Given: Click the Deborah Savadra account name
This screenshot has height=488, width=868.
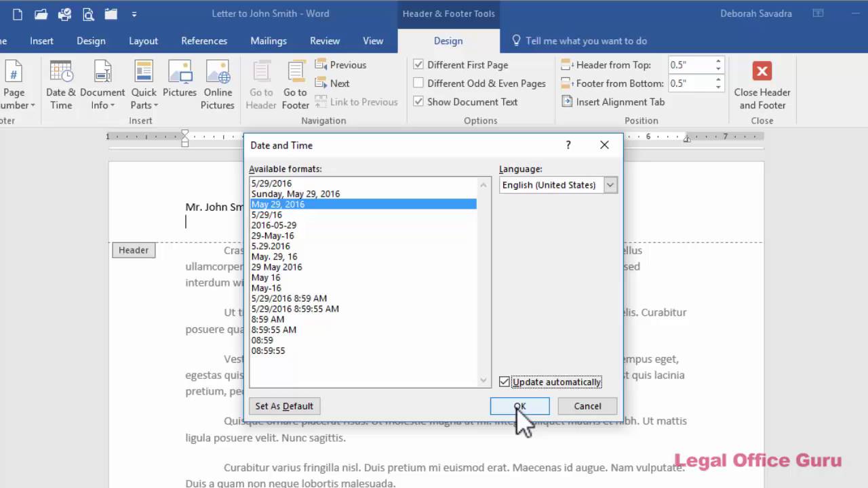Looking at the screenshot, I should click(756, 14).
